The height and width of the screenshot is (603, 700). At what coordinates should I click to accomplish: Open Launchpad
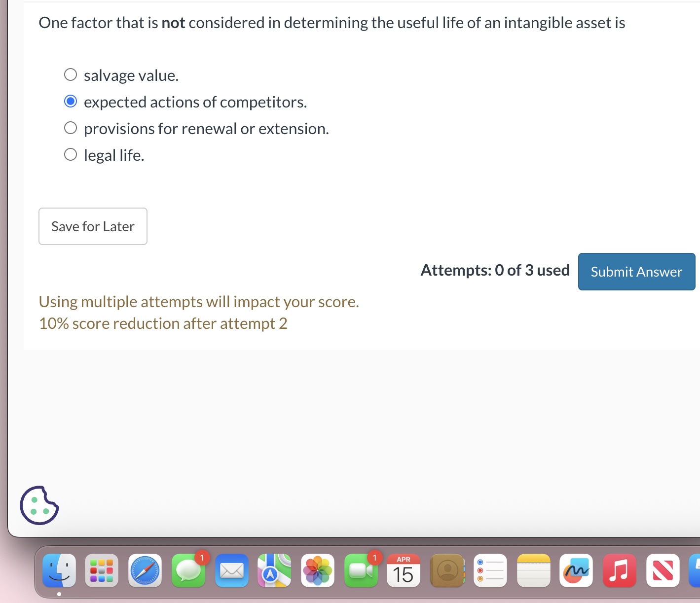click(x=101, y=571)
